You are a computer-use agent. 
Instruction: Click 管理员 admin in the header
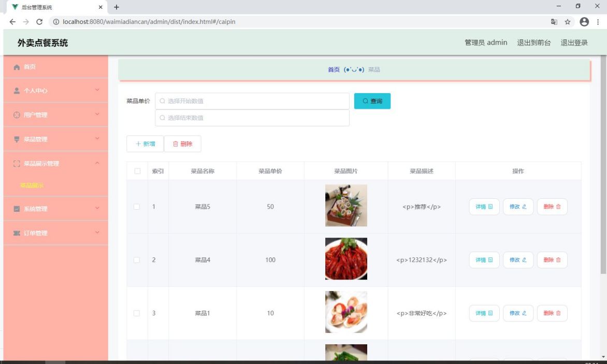486,42
